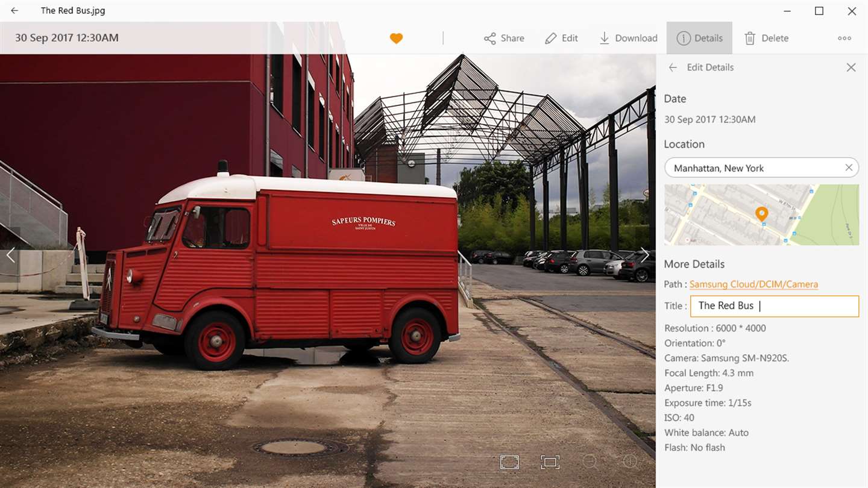Click the actual-size view icon
Image resolution: width=868 pixels, height=488 pixels.
coord(550,462)
